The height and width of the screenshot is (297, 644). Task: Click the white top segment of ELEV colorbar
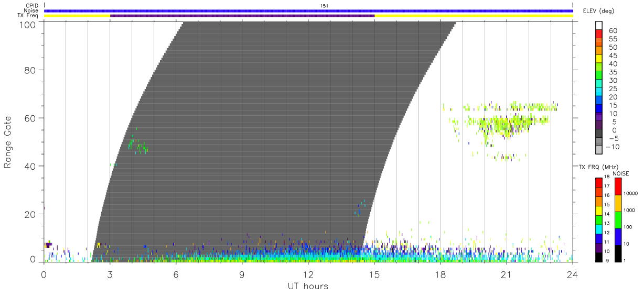(x=599, y=26)
